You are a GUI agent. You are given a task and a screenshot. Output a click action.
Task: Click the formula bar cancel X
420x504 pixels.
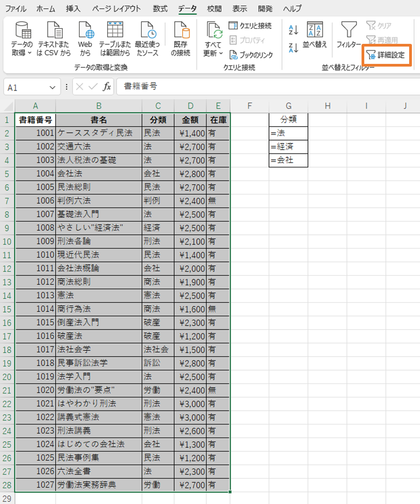(x=80, y=87)
